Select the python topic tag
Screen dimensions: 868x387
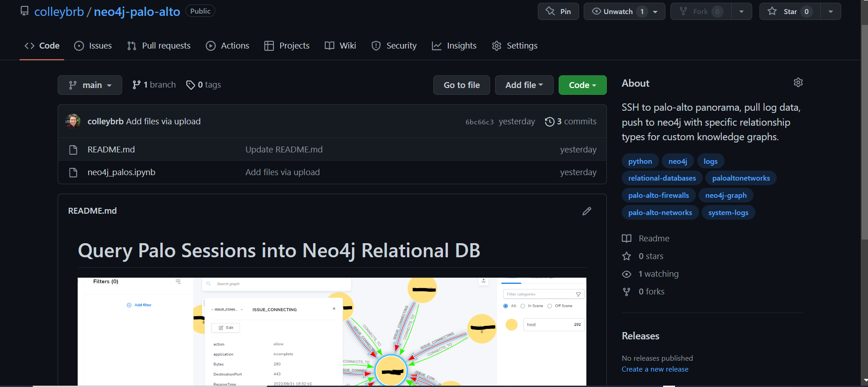(x=640, y=161)
